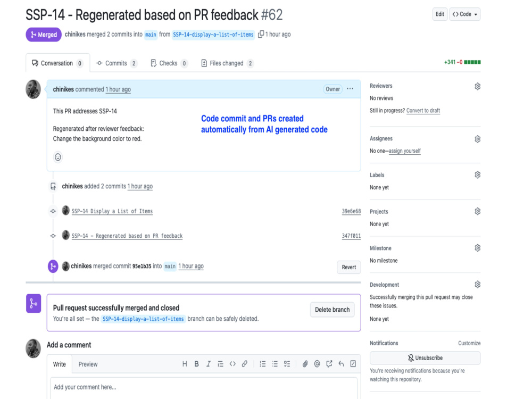This screenshot has width=532, height=399.
Task: Click the Owner badge on the comment
Action: [332, 89]
